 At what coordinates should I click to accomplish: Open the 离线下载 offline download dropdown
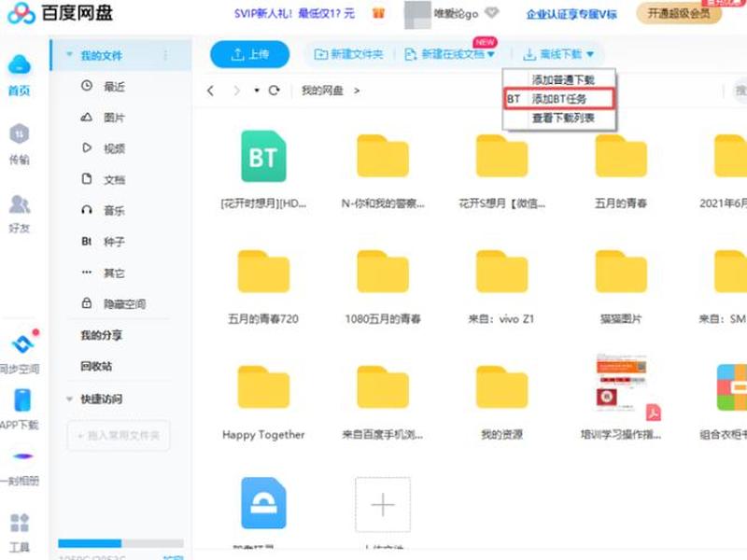tap(558, 54)
